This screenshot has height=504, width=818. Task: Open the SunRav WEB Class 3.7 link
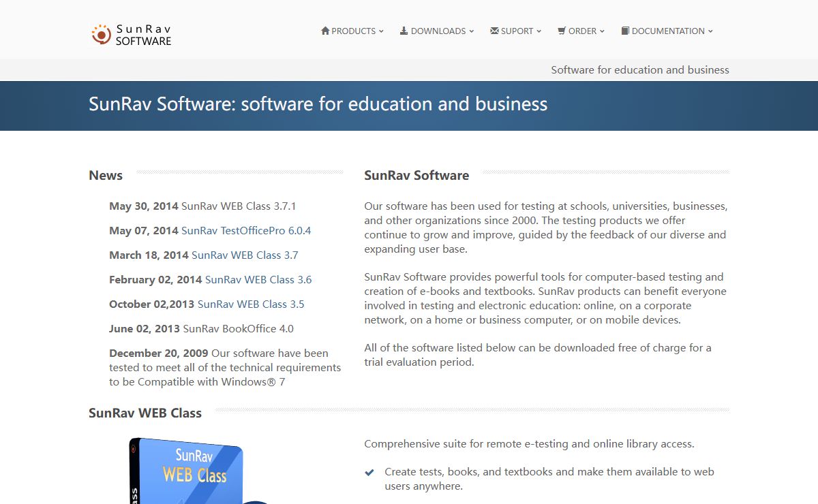[x=245, y=255]
